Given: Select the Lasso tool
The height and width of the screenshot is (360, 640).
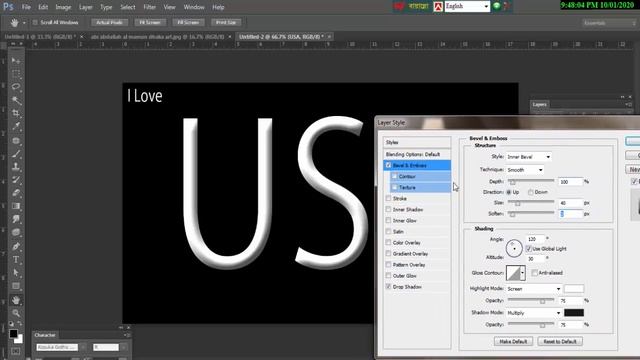Looking at the screenshot, I should tap(16, 87).
